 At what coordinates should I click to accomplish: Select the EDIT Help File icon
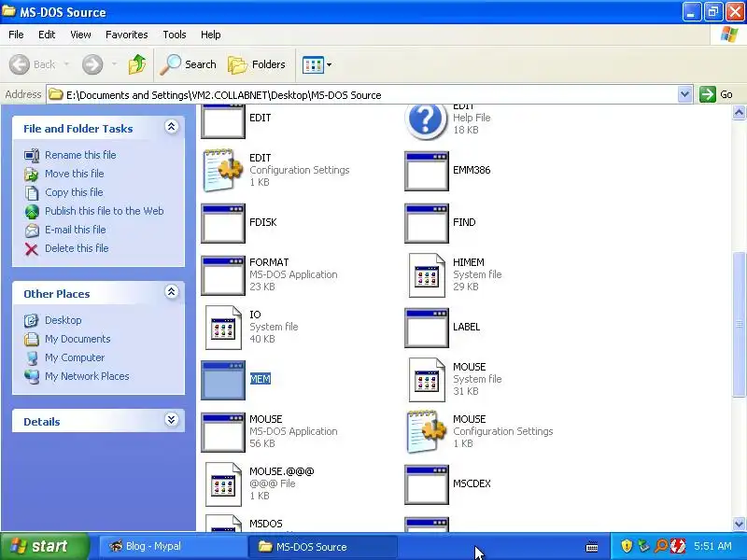pyautogui.click(x=426, y=121)
